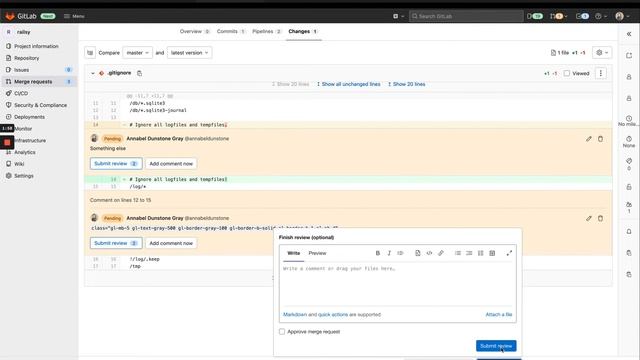Open the issues counter in header

point(535,16)
